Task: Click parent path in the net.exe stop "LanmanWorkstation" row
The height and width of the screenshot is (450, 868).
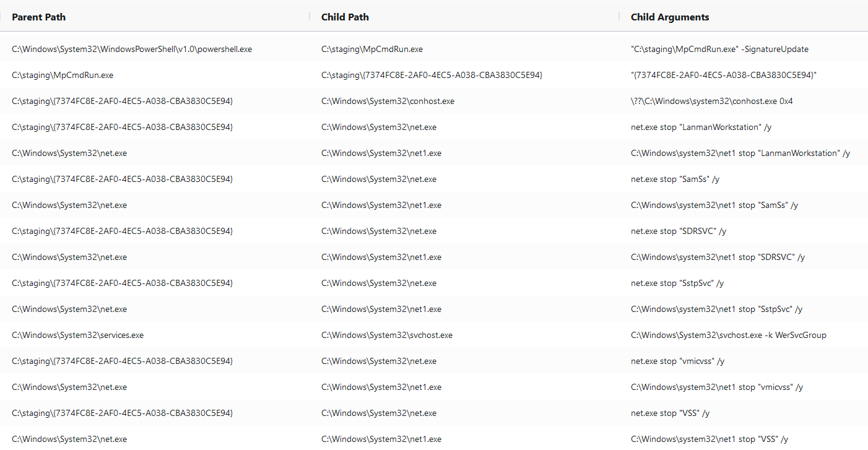Action: [123, 127]
